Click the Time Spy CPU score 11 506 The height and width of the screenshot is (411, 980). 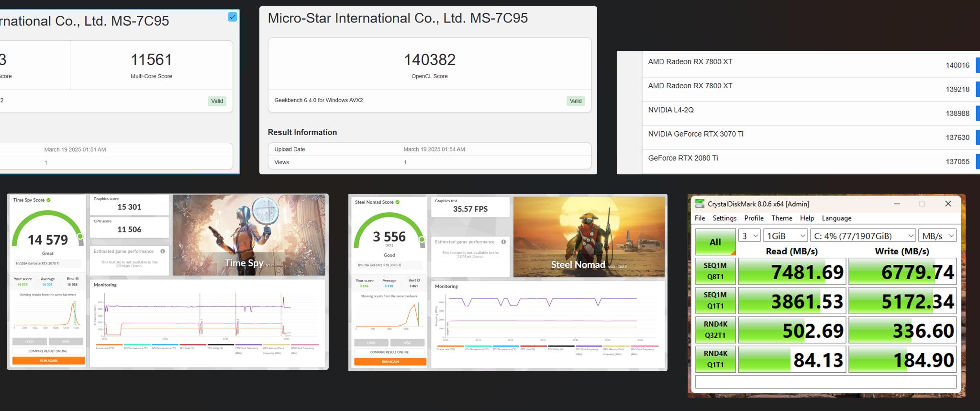click(129, 229)
